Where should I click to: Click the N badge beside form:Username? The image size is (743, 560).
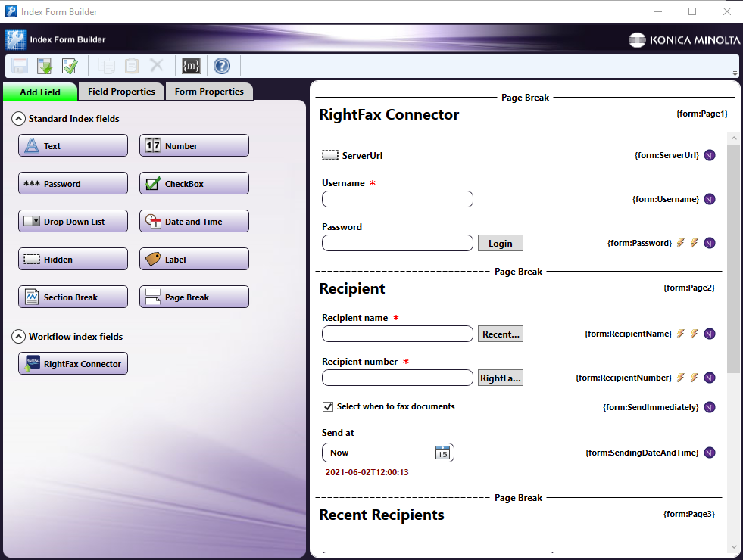[710, 199]
